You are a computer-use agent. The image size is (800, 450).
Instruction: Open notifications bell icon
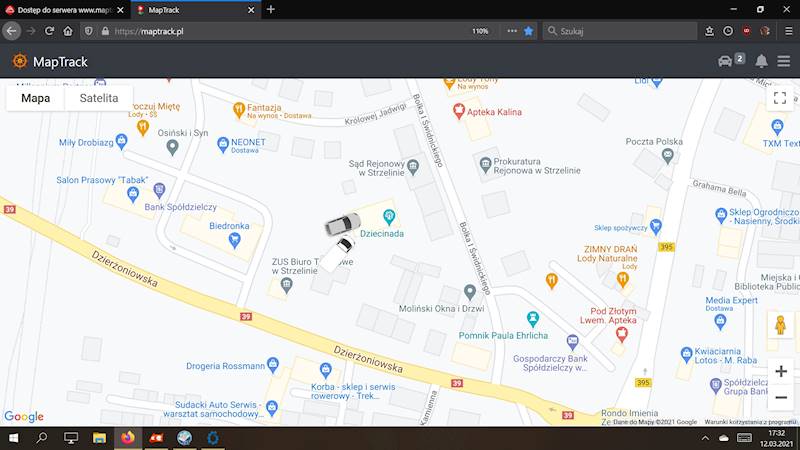(x=761, y=61)
